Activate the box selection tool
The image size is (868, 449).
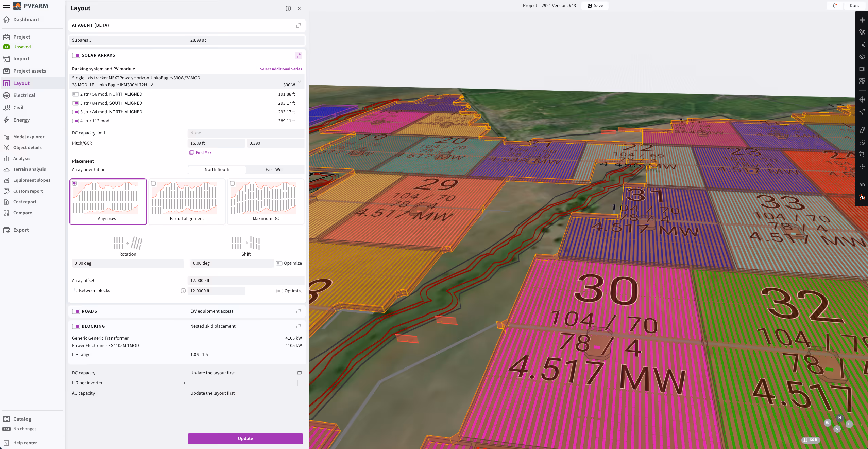click(862, 45)
